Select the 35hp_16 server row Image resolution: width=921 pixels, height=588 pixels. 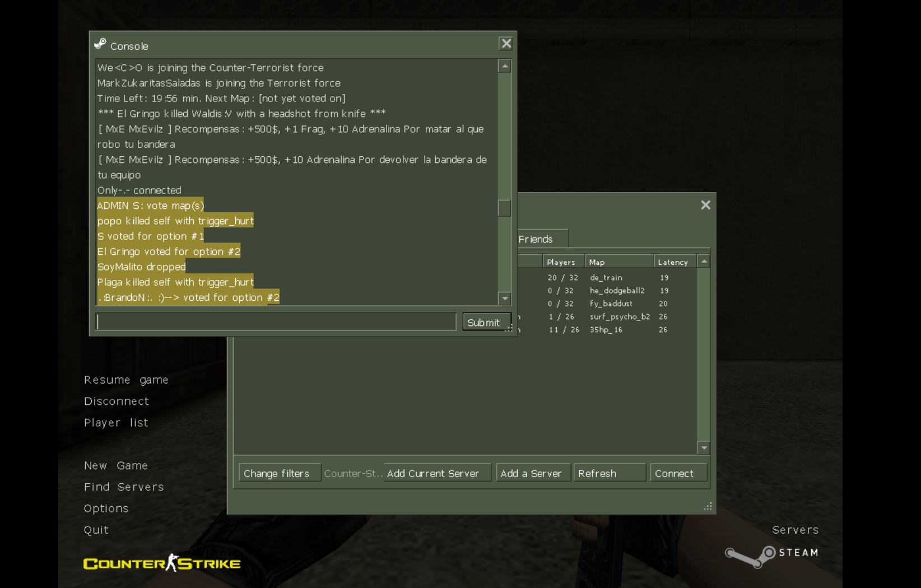click(x=607, y=329)
